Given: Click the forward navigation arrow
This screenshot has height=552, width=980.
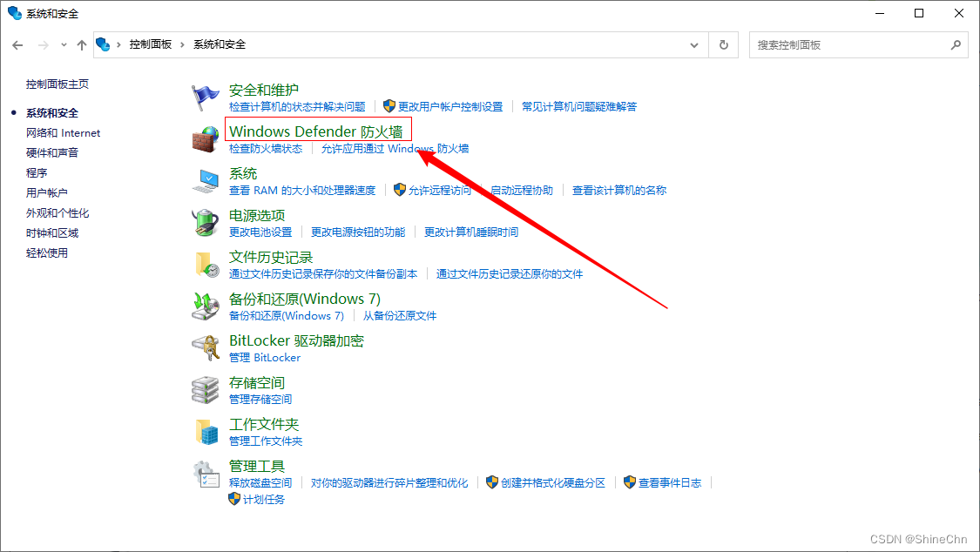Looking at the screenshot, I should [44, 45].
